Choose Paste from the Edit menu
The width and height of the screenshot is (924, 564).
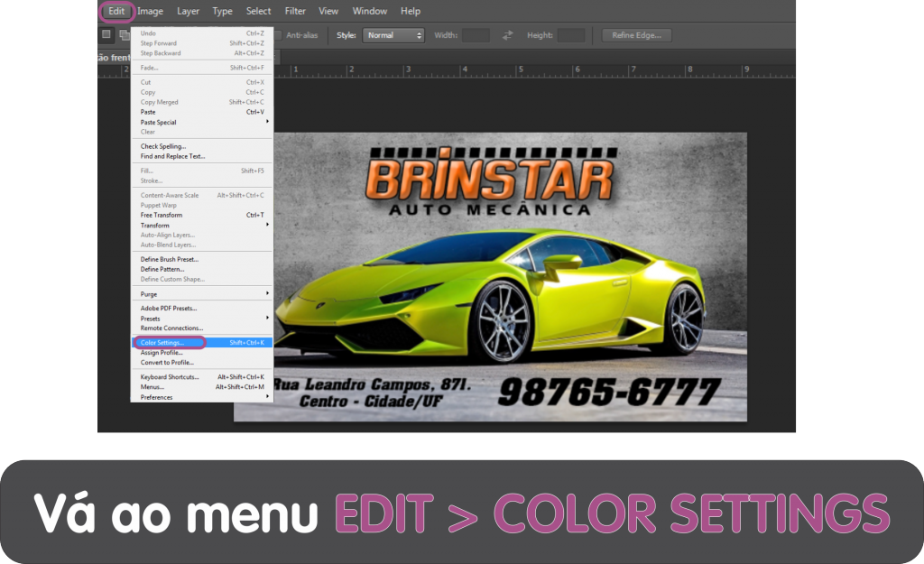click(x=201, y=112)
